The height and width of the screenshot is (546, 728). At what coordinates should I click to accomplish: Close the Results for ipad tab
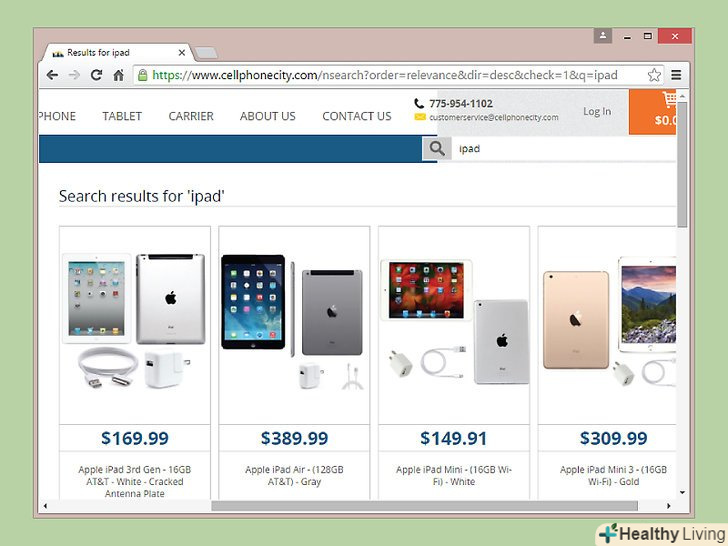pyautogui.click(x=182, y=52)
